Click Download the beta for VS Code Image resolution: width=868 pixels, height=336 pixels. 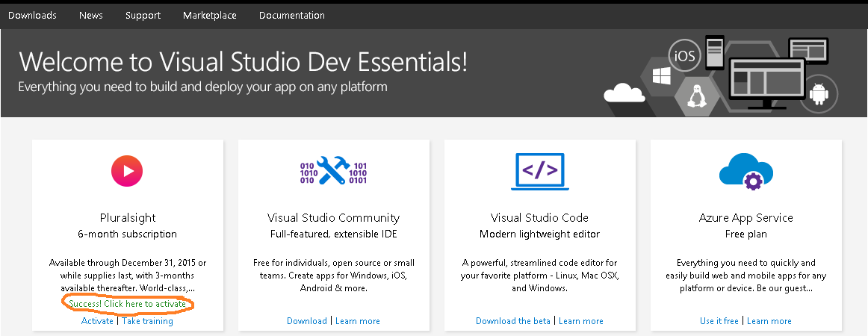(x=513, y=321)
